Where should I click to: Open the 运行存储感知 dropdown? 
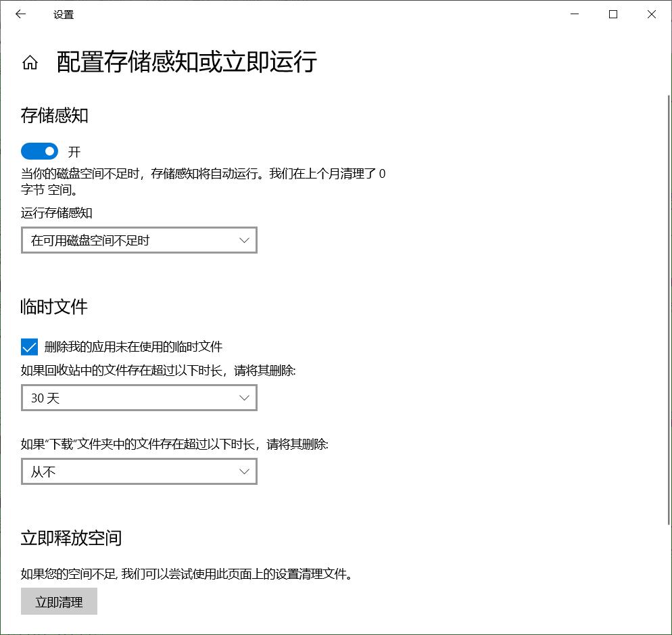click(139, 239)
